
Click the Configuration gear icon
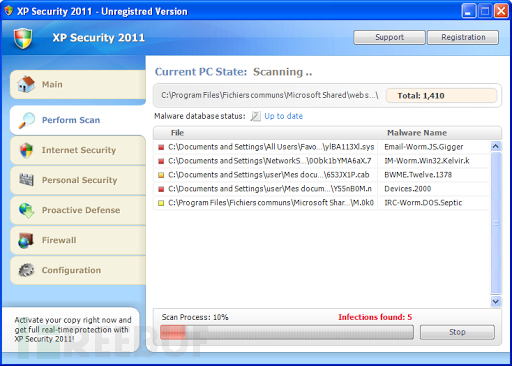[26, 270]
